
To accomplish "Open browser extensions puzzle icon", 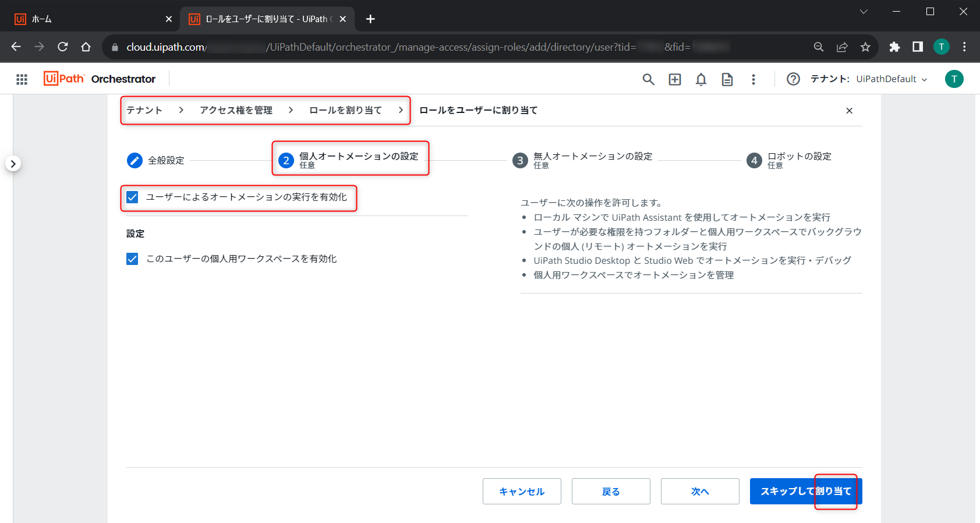I will pyautogui.click(x=894, y=47).
